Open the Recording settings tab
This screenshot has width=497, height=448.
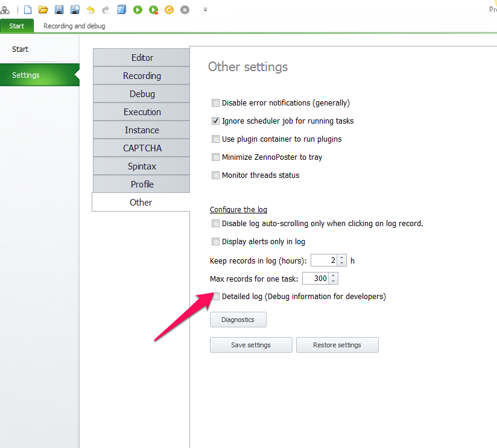(141, 76)
